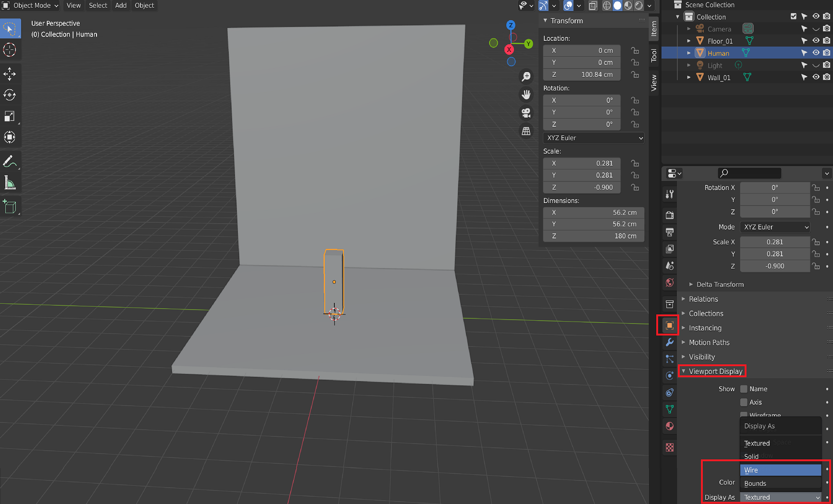This screenshot has width=833, height=504.
Task: Toggle lock on Location X
Action: 635,50
